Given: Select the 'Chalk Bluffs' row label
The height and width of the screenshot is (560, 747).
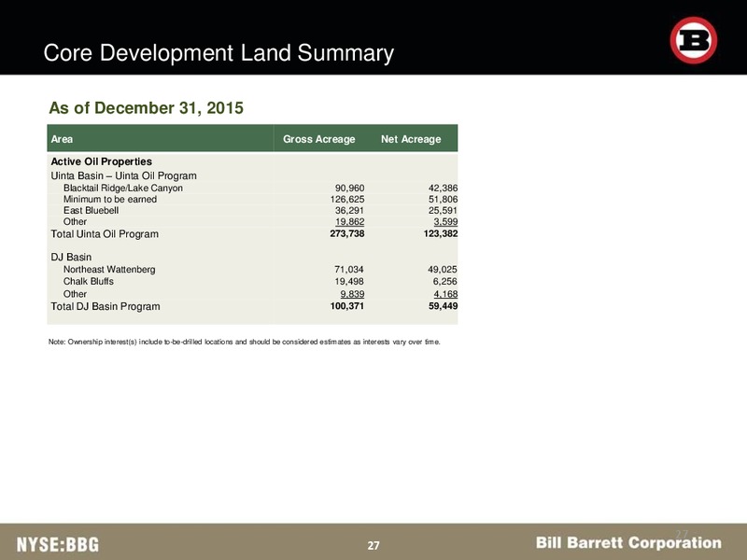Looking at the screenshot, I should (89, 282).
